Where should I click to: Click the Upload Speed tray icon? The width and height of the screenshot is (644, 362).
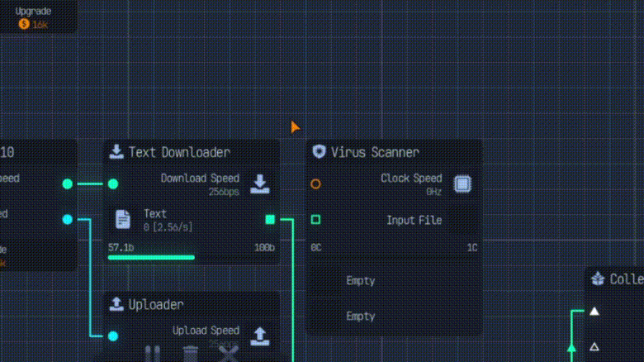tap(260, 336)
